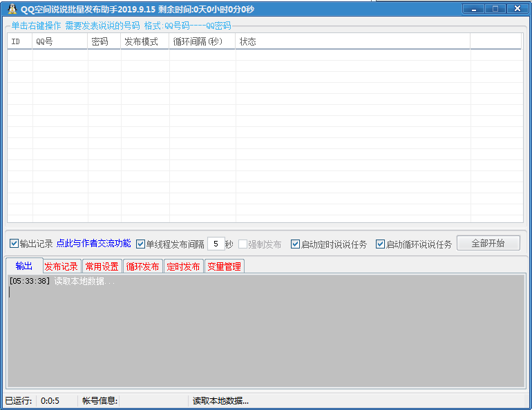Open the 常用设置 tab

point(102,266)
